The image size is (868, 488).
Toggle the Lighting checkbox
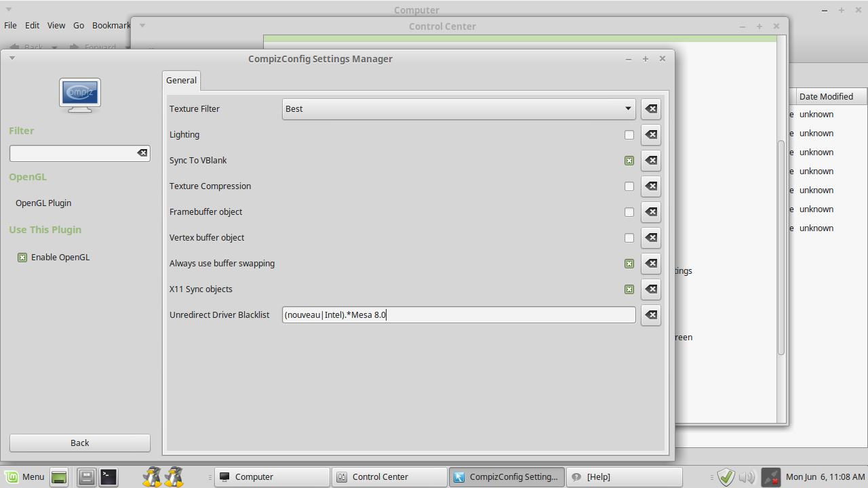(x=629, y=135)
